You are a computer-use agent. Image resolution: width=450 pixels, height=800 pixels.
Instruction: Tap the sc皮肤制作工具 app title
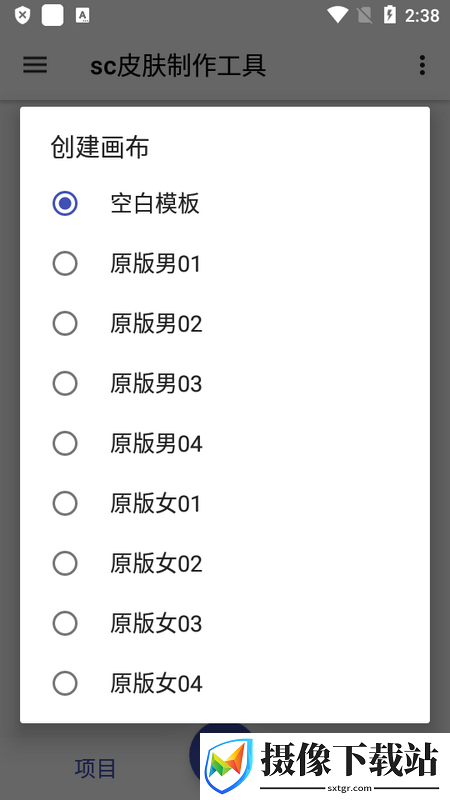point(178,66)
